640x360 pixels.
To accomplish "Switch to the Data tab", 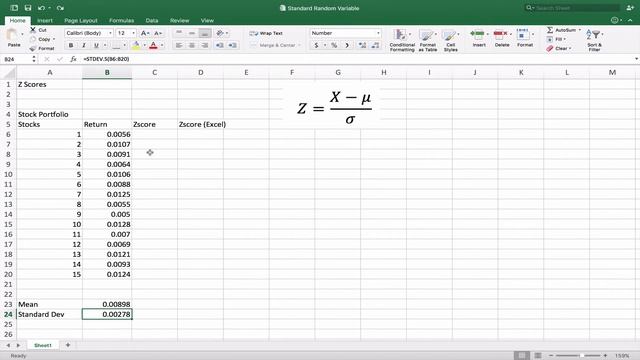I will pyautogui.click(x=152, y=20).
